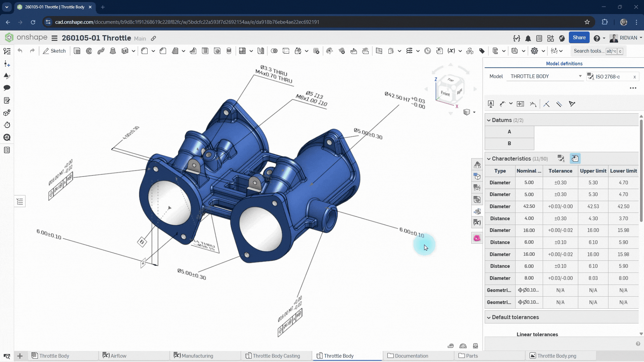Select the Extrude tool in toolbar
This screenshot has height=362, width=644.
coord(77,51)
